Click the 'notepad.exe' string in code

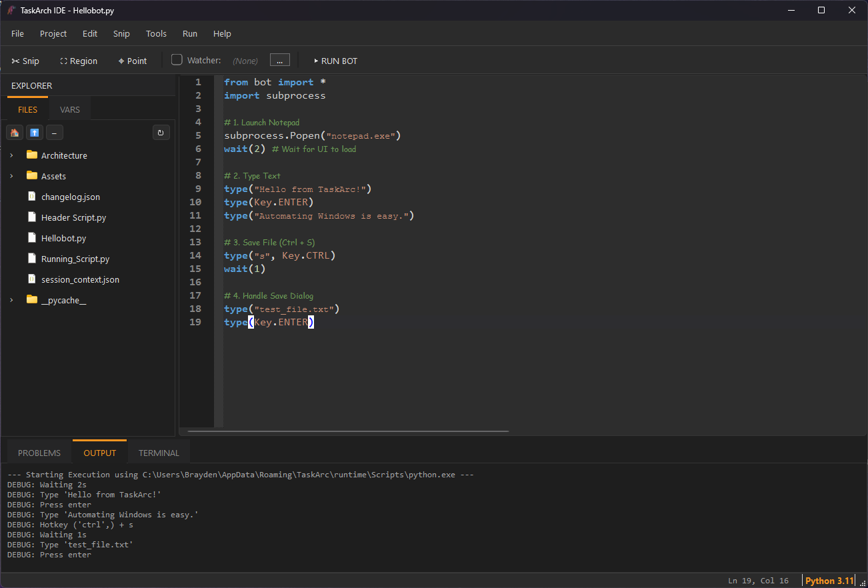pos(362,135)
